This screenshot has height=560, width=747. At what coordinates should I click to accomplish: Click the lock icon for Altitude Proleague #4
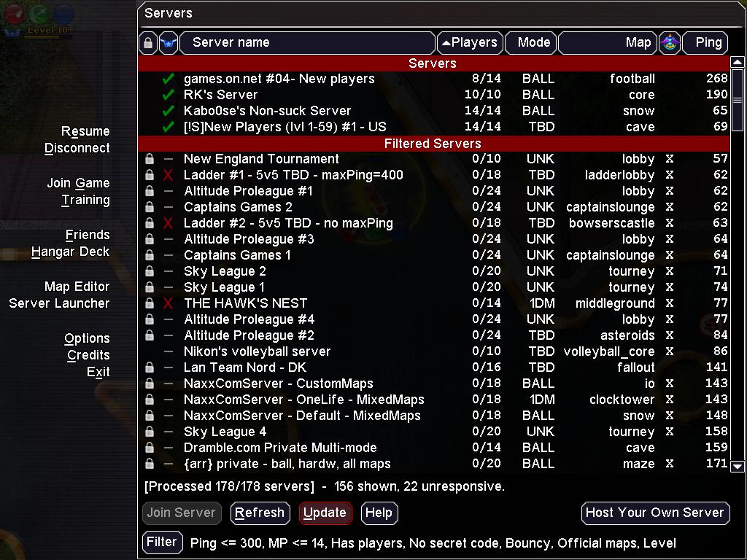(x=149, y=319)
